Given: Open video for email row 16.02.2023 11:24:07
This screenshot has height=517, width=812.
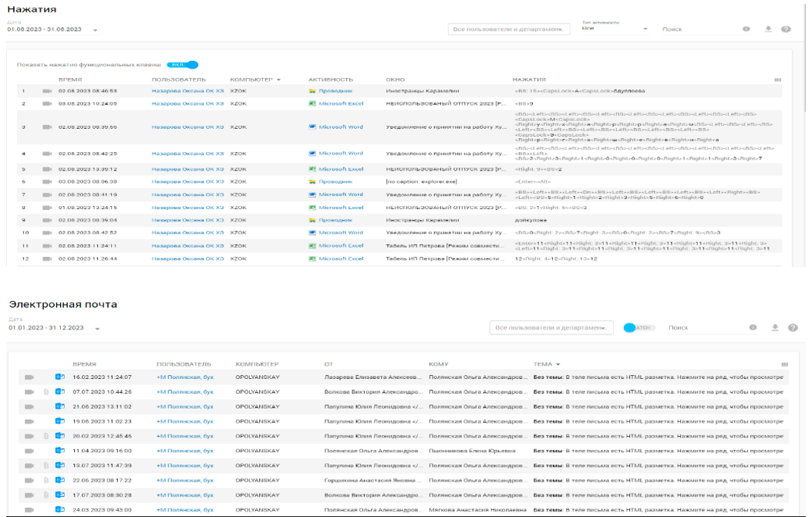Looking at the screenshot, I should 29,377.
